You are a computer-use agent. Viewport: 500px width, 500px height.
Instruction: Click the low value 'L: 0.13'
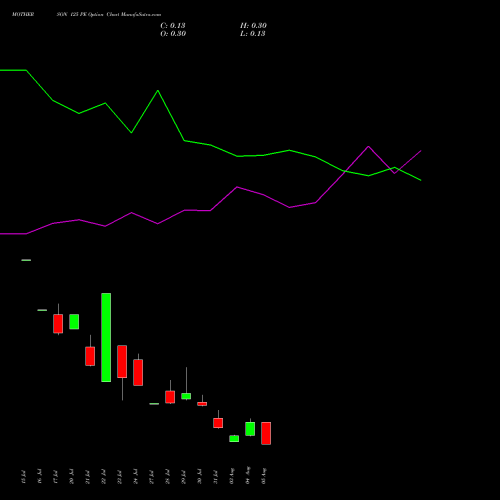pyautogui.click(x=253, y=34)
